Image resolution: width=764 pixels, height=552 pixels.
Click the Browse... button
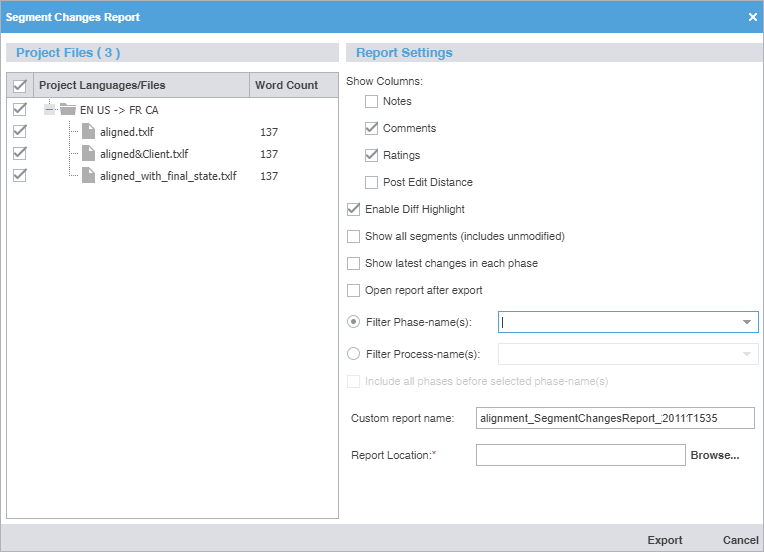714,455
